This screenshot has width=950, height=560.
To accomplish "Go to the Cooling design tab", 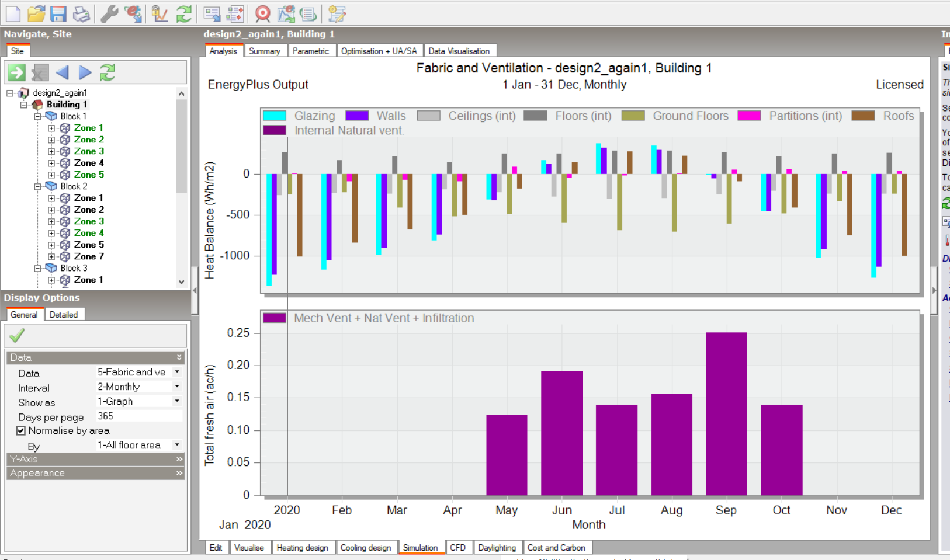I will click(x=366, y=548).
